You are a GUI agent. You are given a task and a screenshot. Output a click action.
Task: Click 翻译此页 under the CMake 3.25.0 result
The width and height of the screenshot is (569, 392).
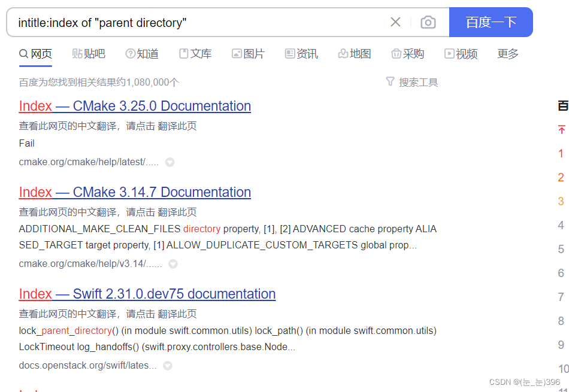(x=177, y=126)
